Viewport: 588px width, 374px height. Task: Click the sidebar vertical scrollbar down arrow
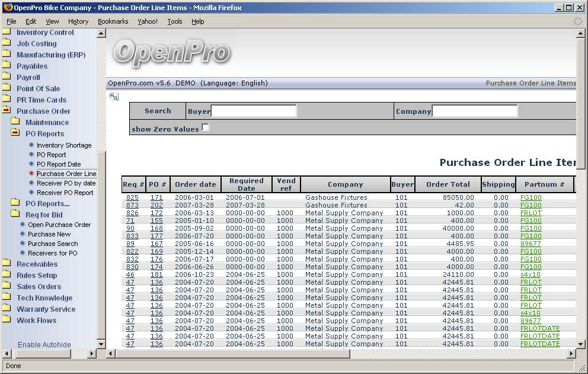pos(101,344)
